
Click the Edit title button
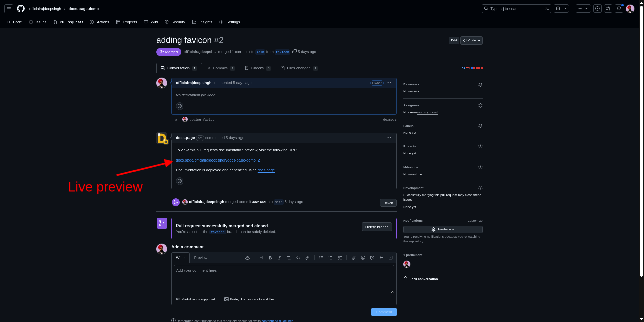(454, 40)
